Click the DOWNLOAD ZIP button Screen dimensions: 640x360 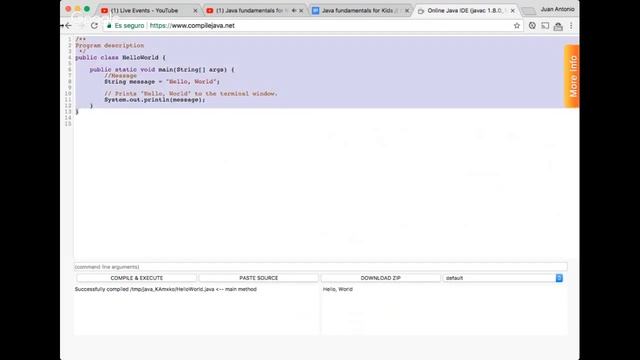coord(380,278)
